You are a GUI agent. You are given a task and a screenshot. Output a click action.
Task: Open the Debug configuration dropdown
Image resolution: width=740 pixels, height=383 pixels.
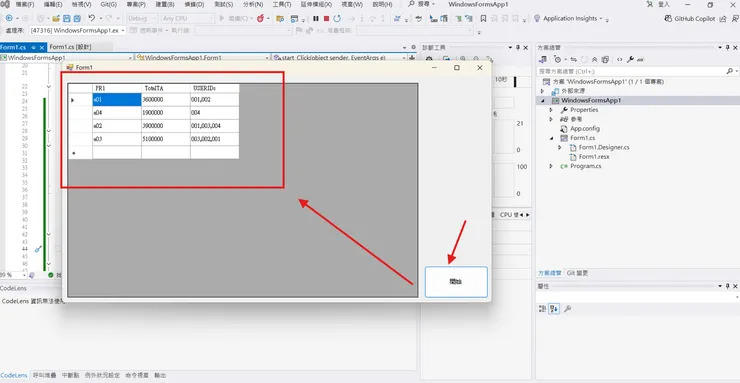[142, 18]
